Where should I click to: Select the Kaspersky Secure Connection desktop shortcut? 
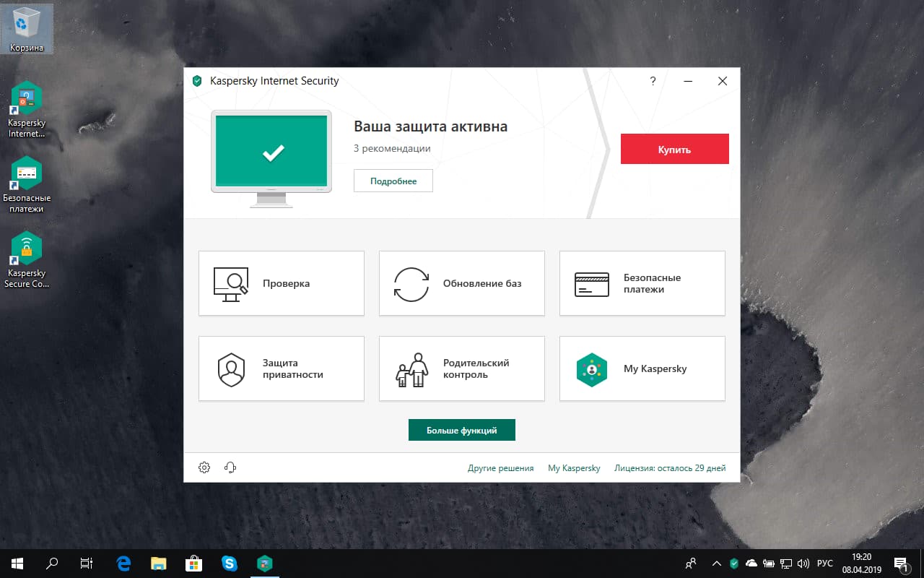(27, 260)
